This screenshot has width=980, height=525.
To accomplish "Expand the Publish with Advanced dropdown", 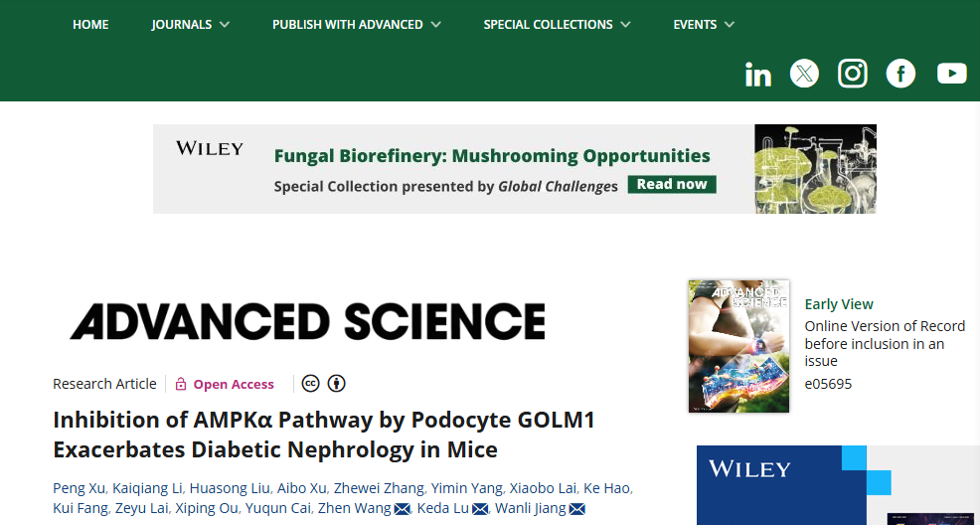I will click(357, 25).
